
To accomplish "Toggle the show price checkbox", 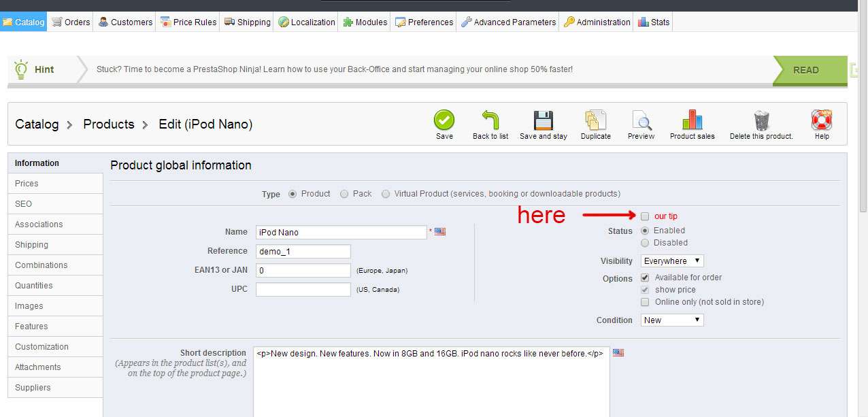I will pos(645,290).
